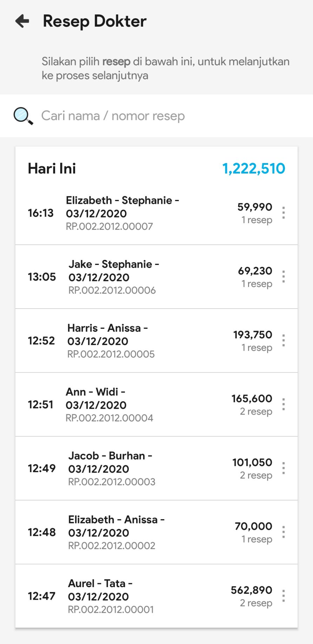Open kebab menu for RP.002.2012.00002

point(284,532)
